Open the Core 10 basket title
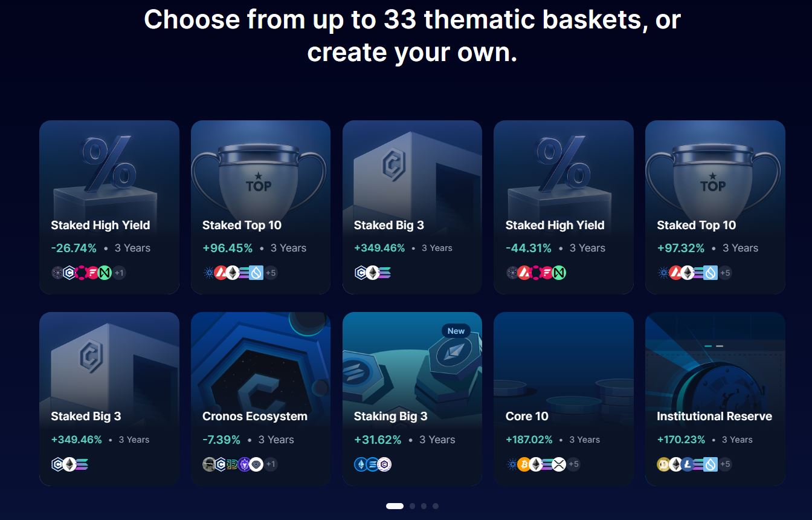Screen dimensions: 812x520 pos(527,417)
